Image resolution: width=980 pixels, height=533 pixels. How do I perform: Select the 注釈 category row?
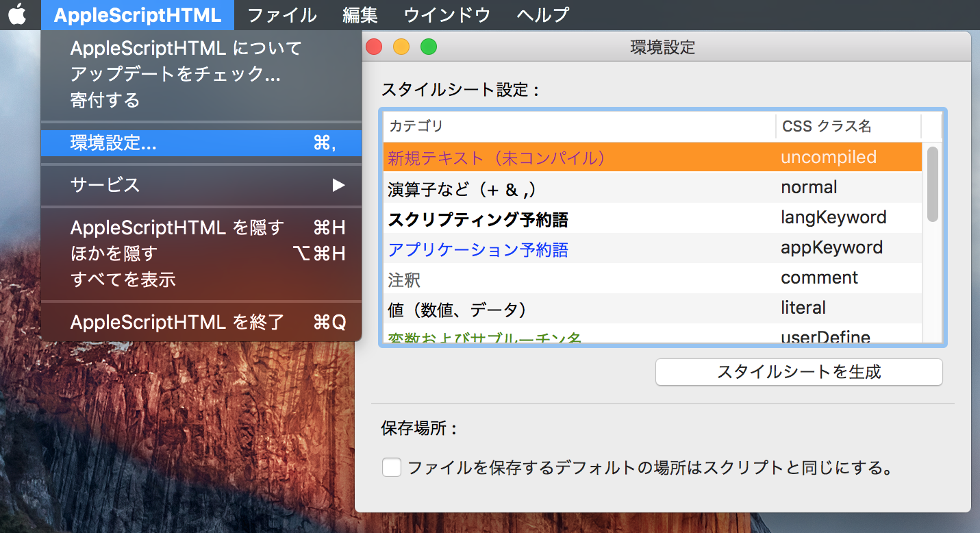[x=653, y=278]
